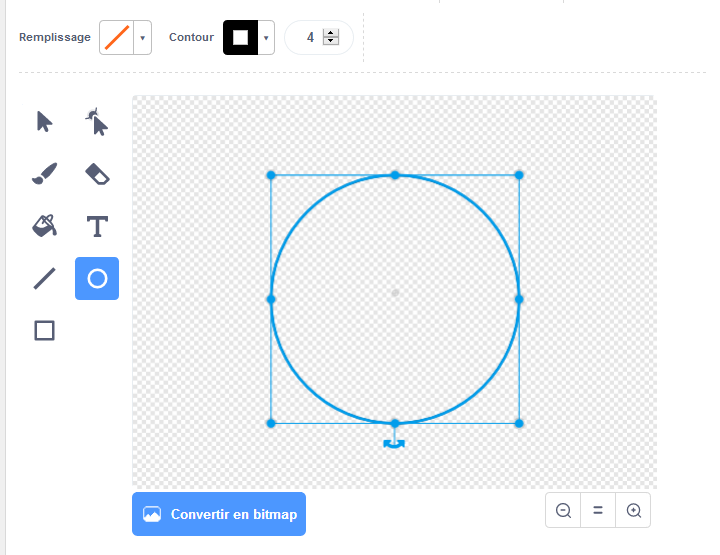Screen dimensions: 720x555
Task: Open the Contour outline color dropdown
Action: 266,38
